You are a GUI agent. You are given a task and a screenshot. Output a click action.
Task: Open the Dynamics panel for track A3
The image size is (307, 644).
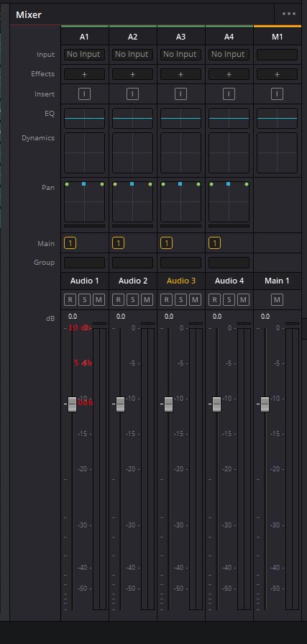coord(180,153)
